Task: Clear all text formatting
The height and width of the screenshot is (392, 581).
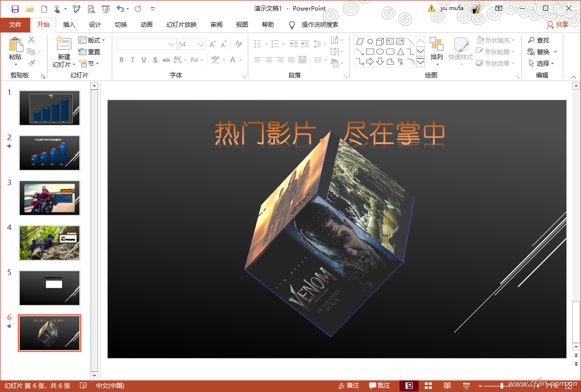Action: pos(239,45)
